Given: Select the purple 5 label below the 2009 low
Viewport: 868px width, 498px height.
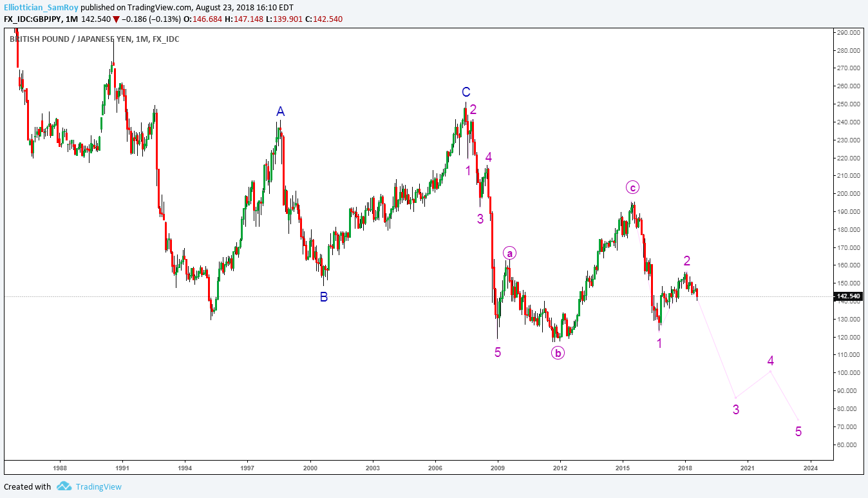Looking at the screenshot, I should click(x=498, y=352).
